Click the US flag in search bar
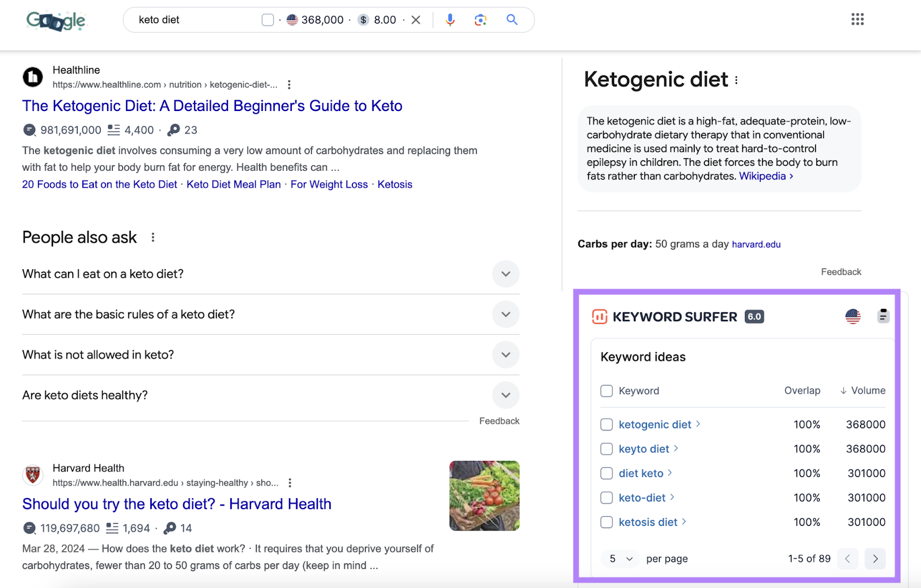This screenshot has width=921, height=588. 292,20
